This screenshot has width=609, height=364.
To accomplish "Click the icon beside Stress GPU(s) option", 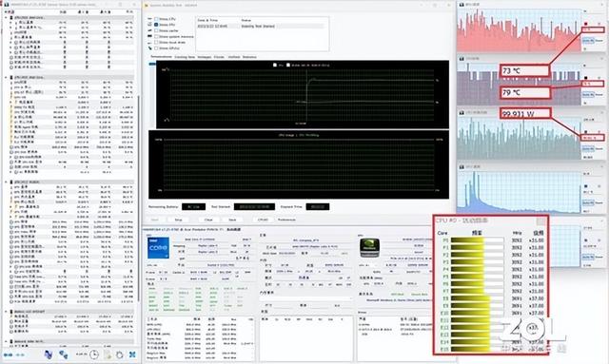I will (150, 48).
